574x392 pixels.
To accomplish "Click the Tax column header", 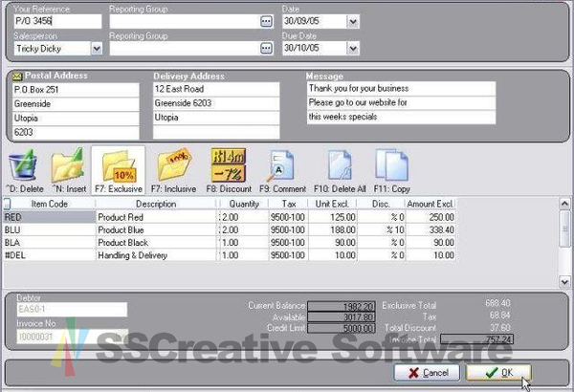I will tap(289, 204).
